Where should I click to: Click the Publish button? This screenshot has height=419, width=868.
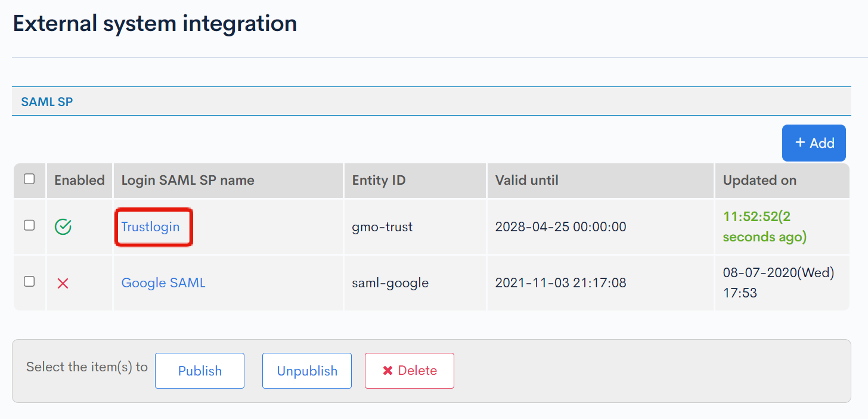coord(199,370)
